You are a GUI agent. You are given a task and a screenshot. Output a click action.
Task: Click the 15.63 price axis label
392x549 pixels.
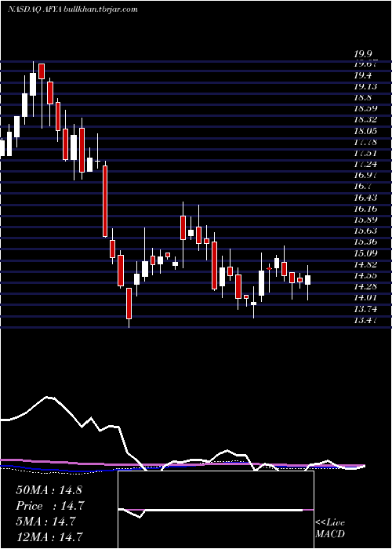click(365, 231)
